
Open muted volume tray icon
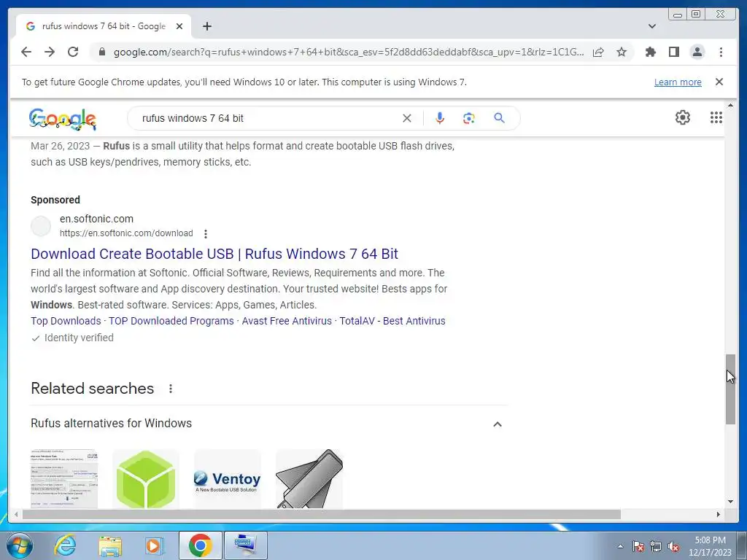[673, 546]
